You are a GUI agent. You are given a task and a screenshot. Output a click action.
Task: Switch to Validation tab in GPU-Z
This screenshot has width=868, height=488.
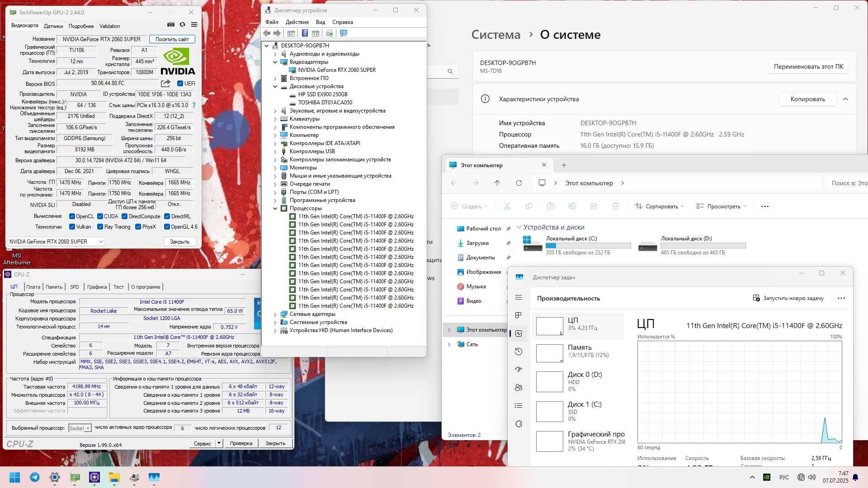point(110,26)
